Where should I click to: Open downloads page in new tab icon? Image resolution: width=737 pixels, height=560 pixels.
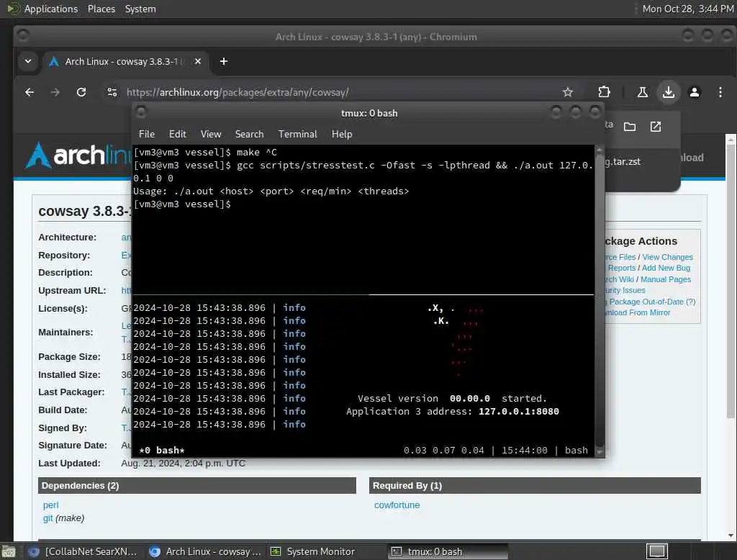[x=655, y=127]
